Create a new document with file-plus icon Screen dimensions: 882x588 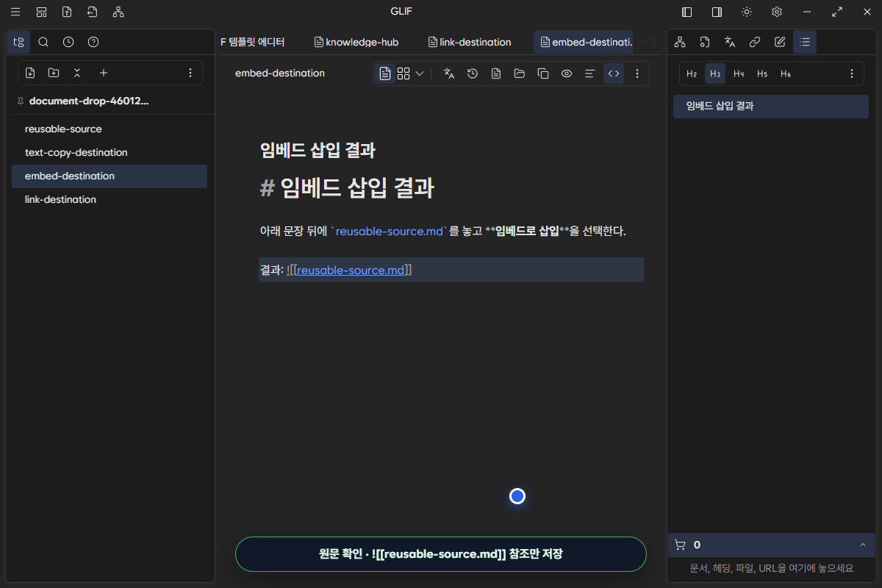click(30, 73)
